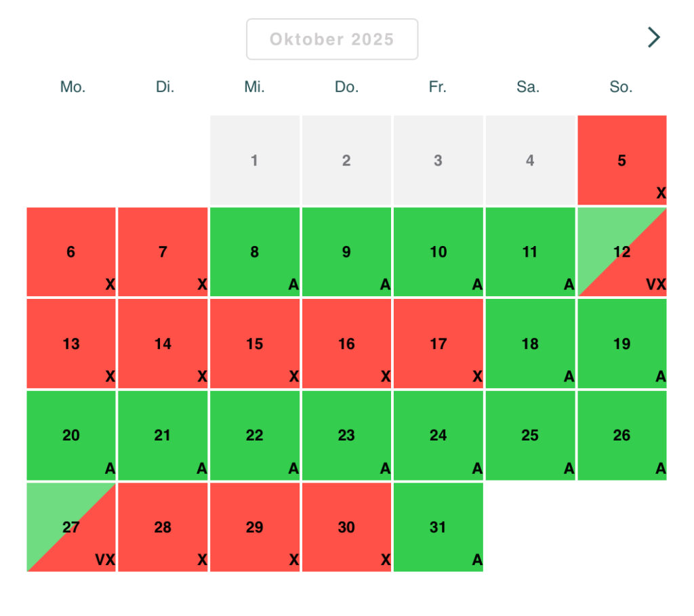Click October 26 calendar cell
694x616 pixels.
(621, 435)
